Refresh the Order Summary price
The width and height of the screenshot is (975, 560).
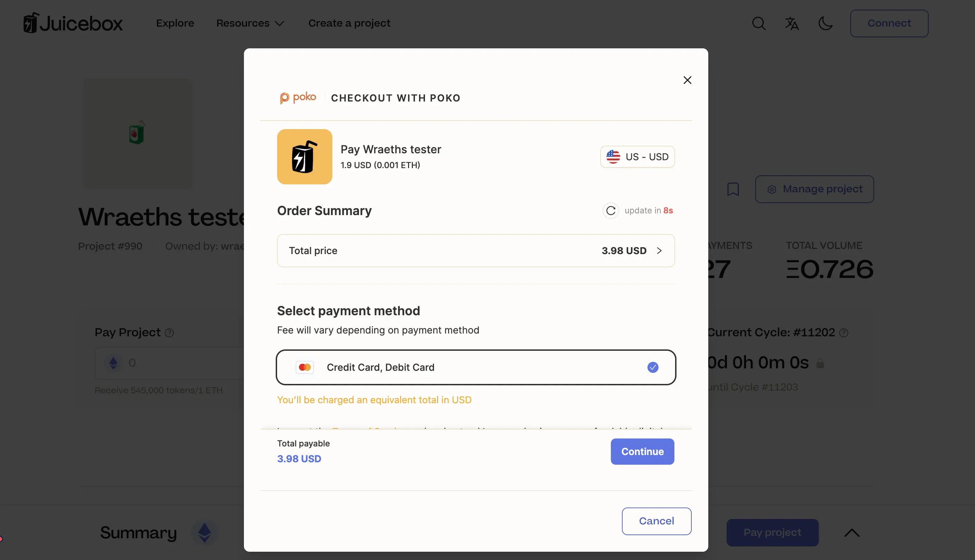[x=610, y=210]
